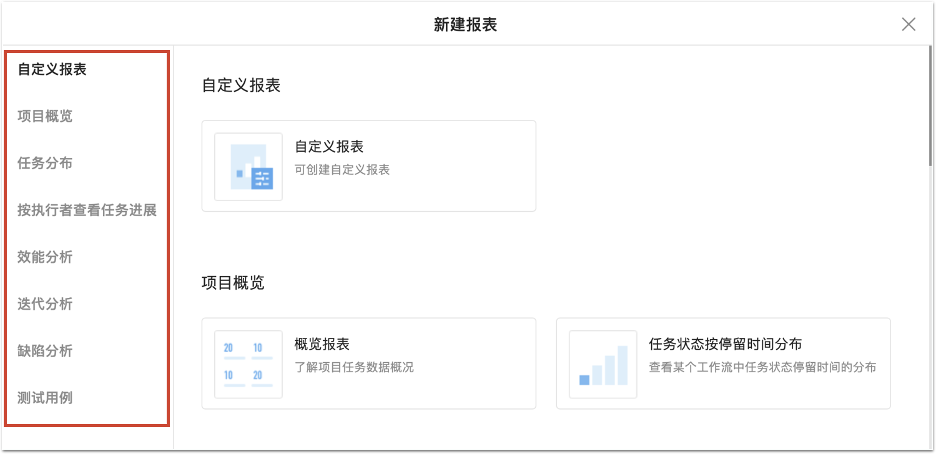The image size is (936, 454).
Task: Click 查看某个工作流中任务状态停留时间的分布 description
Action: coord(762,367)
